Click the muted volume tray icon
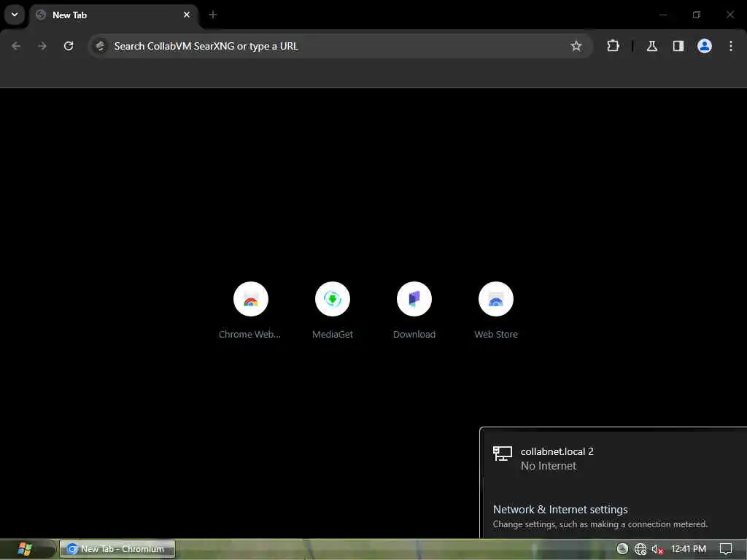 (657, 550)
